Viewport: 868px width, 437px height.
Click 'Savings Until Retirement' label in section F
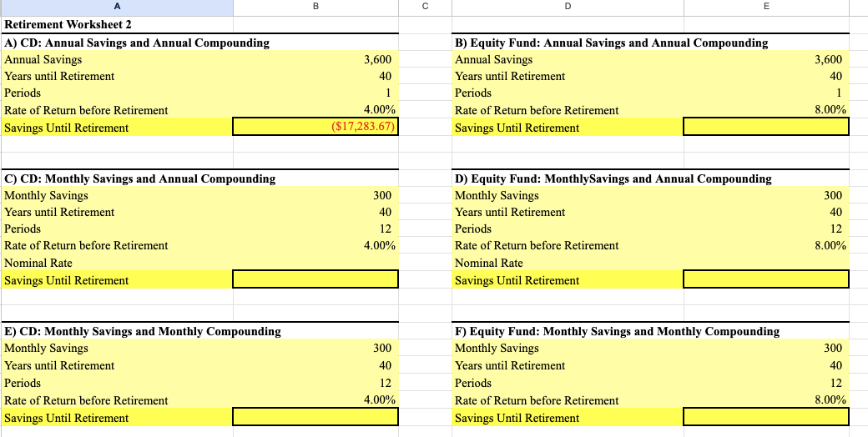click(517, 418)
